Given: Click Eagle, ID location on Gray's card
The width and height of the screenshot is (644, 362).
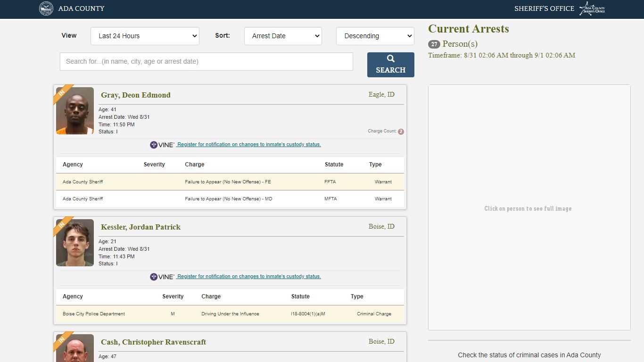Looking at the screenshot, I should point(381,95).
